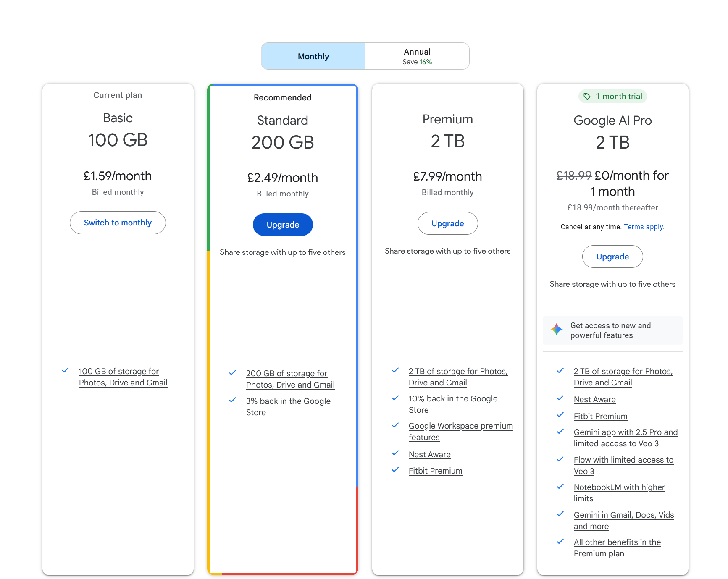Viewport: 728px width, 579px height.
Task: Open Gemini app with 2.5 Pro link
Action: tap(626, 438)
